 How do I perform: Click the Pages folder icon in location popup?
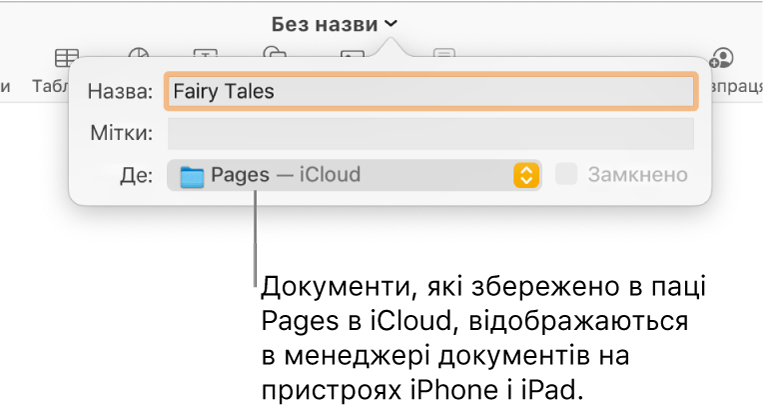click(x=192, y=176)
